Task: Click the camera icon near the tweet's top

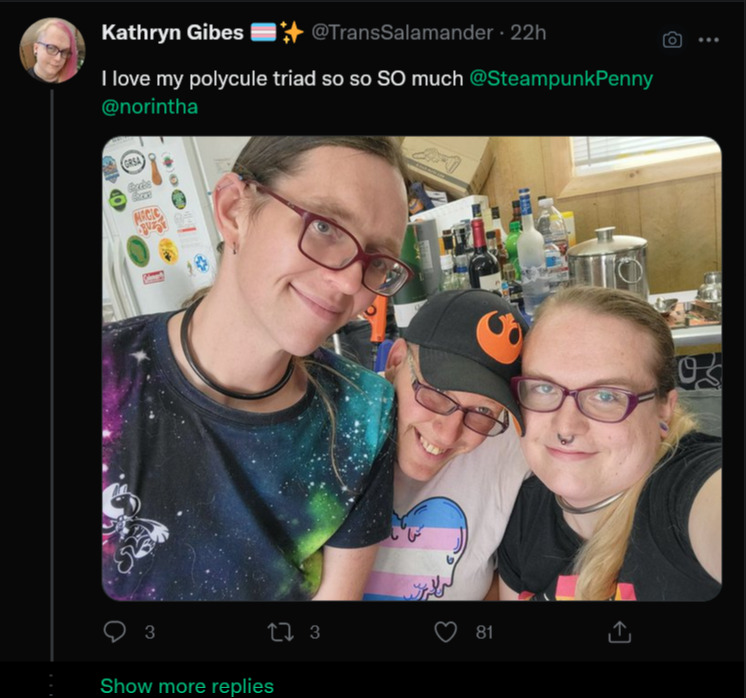Action: pos(672,40)
